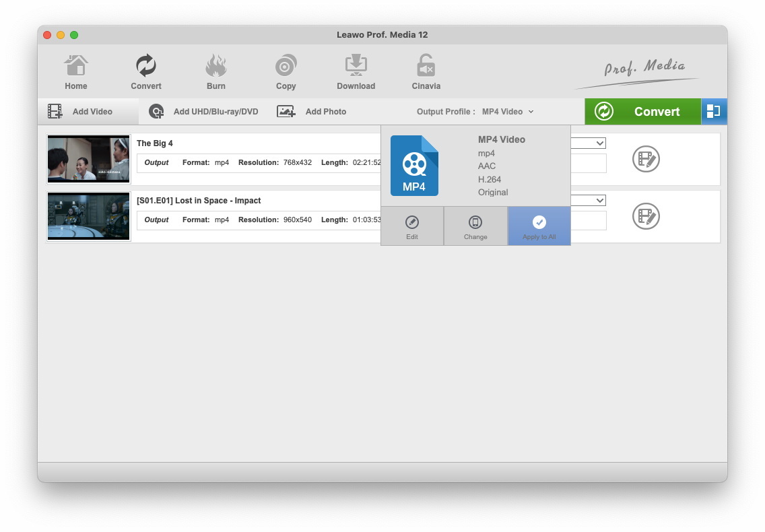Click the resolution value 768x432
Screen dimensions: 765x532
298,162
